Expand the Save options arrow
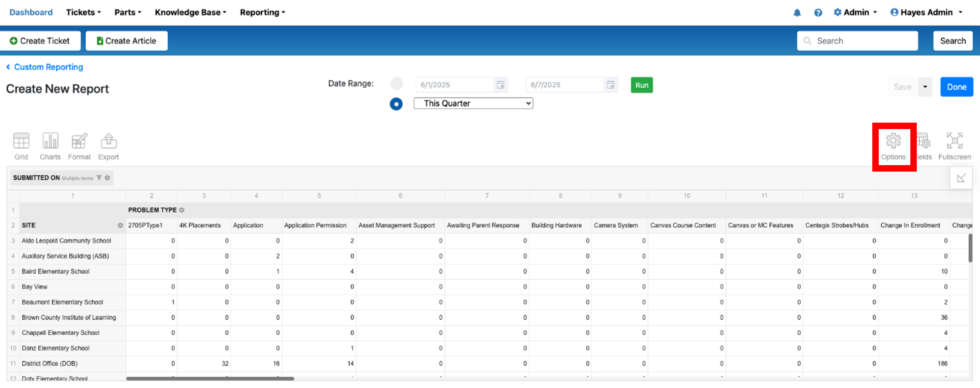This screenshot has height=388, width=980. pos(925,87)
